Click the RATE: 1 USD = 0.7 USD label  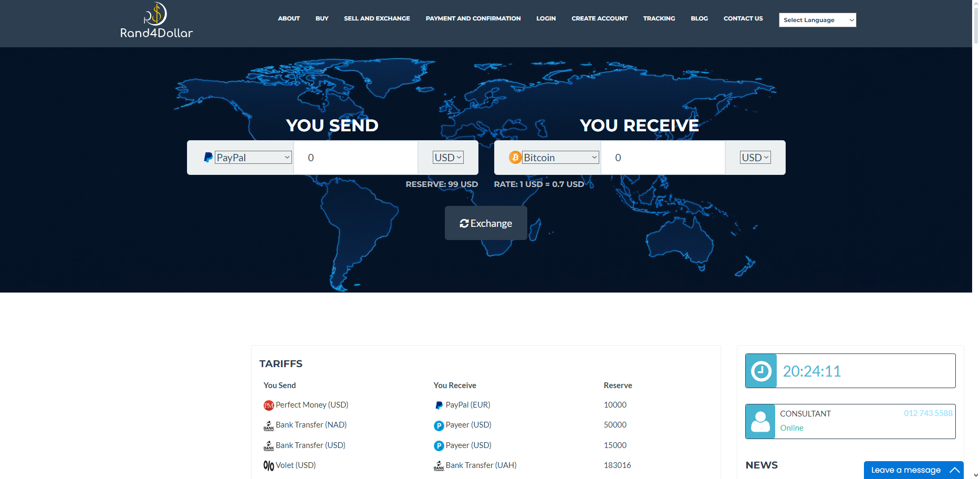pyautogui.click(x=539, y=184)
